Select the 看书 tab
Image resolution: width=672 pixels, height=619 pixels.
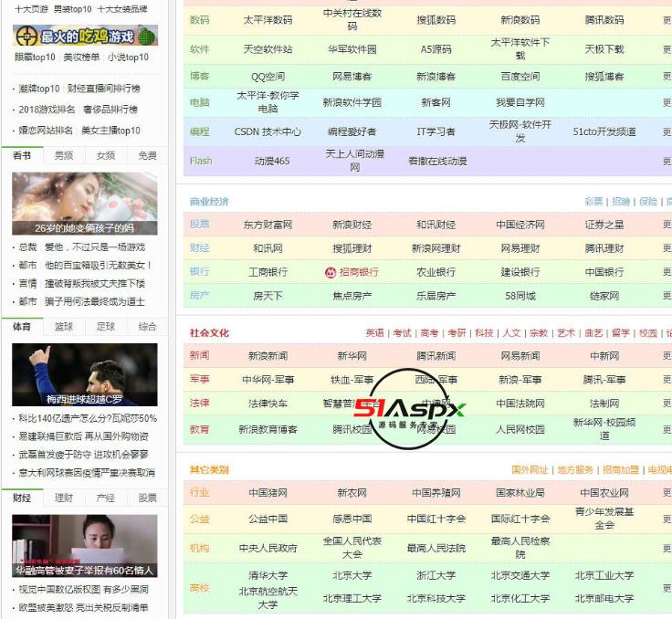22,155
